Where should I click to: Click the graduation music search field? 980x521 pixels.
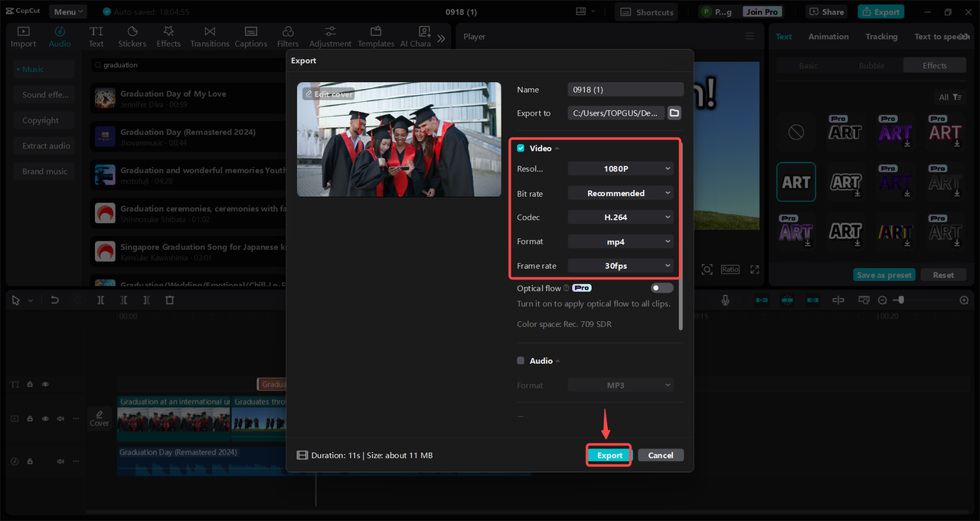188,65
